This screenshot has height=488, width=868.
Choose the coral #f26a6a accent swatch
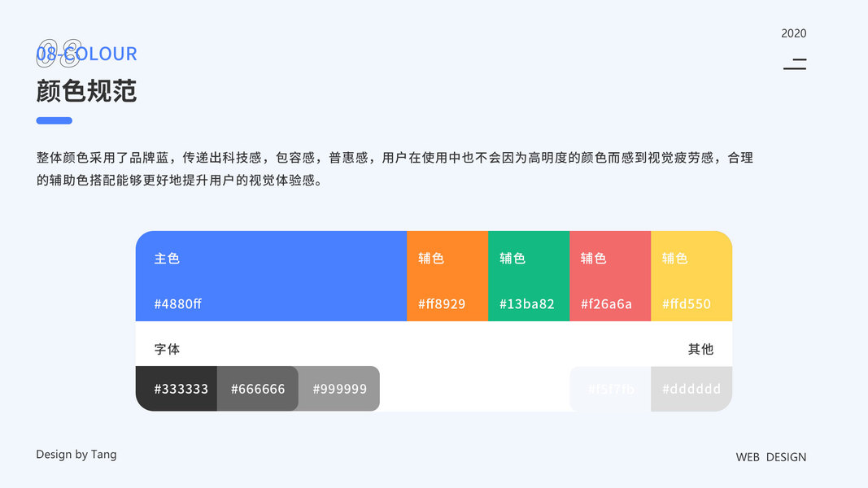pyautogui.click(x=610, y=276)
